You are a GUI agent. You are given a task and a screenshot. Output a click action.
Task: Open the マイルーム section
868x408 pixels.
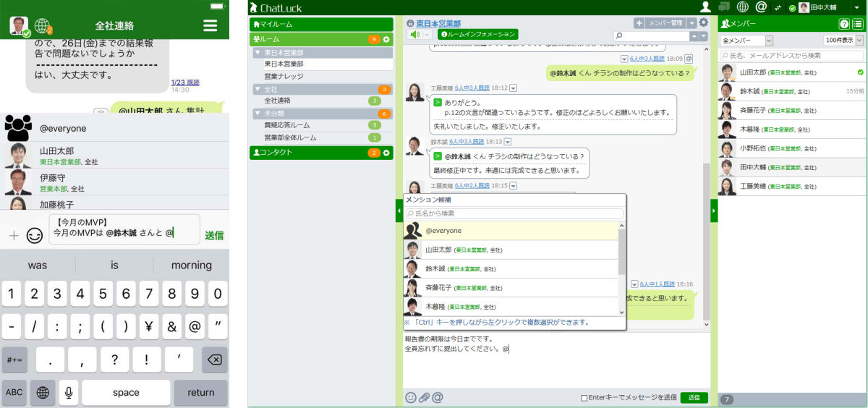pos(322,25)
